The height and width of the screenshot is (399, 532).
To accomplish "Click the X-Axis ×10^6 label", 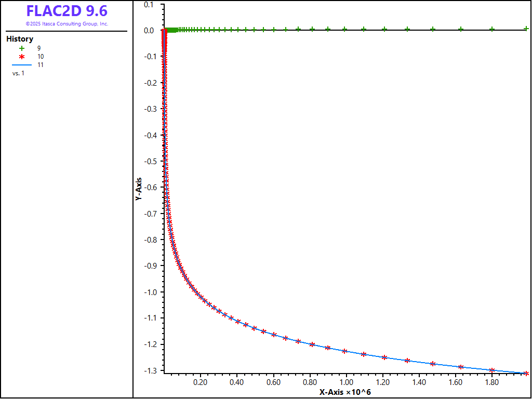I will pos(345,392).
